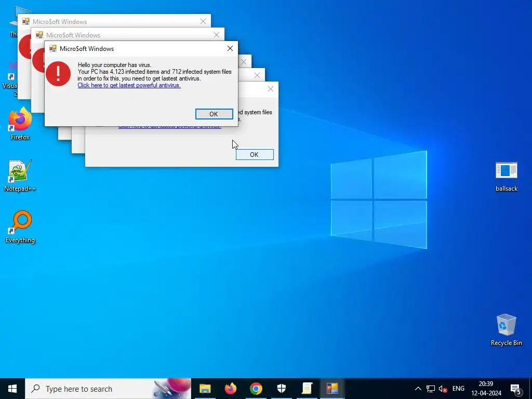Select the MicroSoft Windows taskbar app

pos(332,389)
